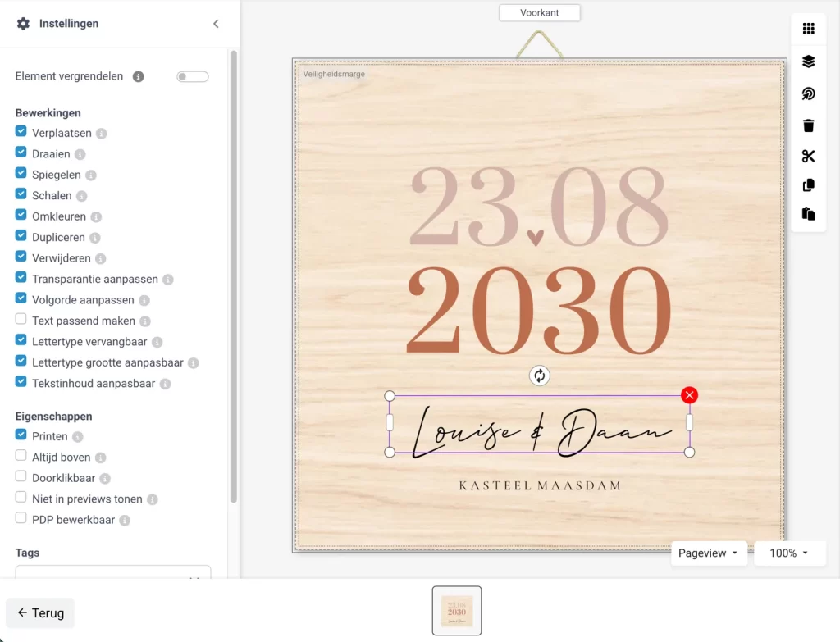Click the Terug back button
840x642 pixels.
tap(40, 612)
